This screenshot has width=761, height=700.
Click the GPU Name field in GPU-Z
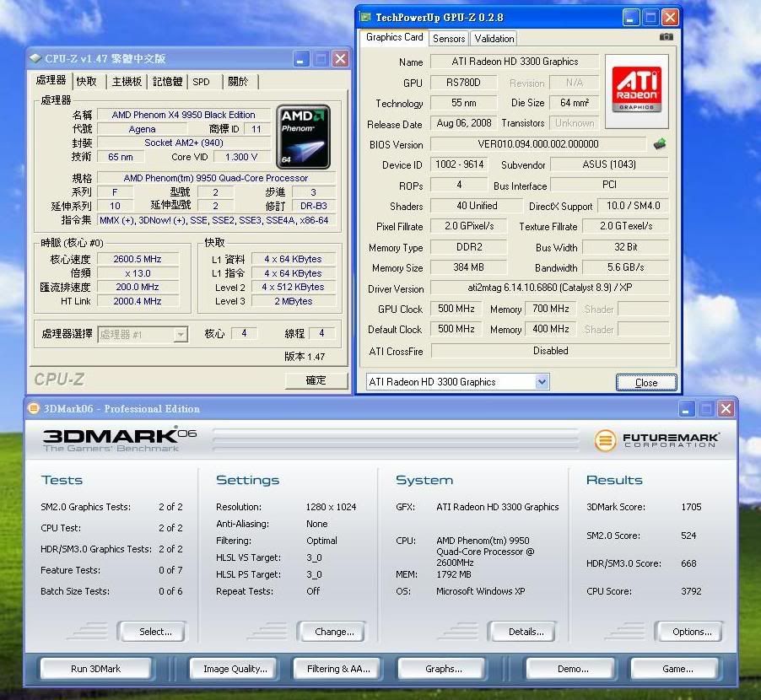pyautogui.click(x=515, y=62)
